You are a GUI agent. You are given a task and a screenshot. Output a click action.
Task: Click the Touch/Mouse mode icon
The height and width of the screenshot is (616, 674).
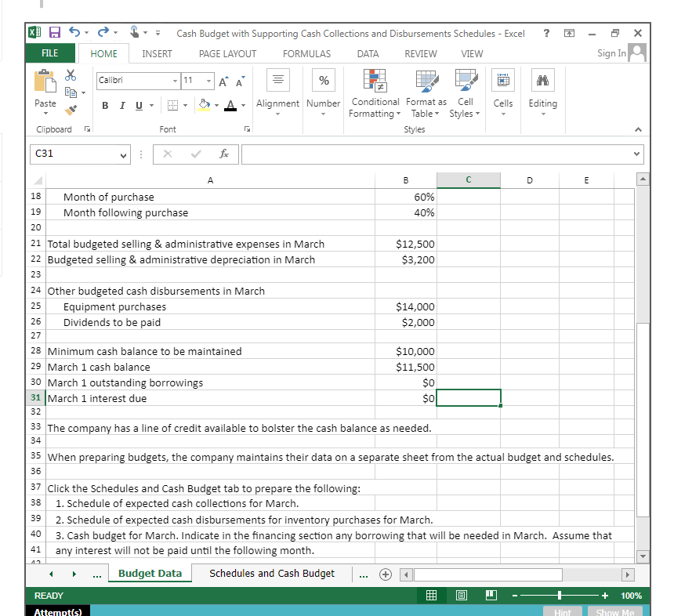click(135, 32)
